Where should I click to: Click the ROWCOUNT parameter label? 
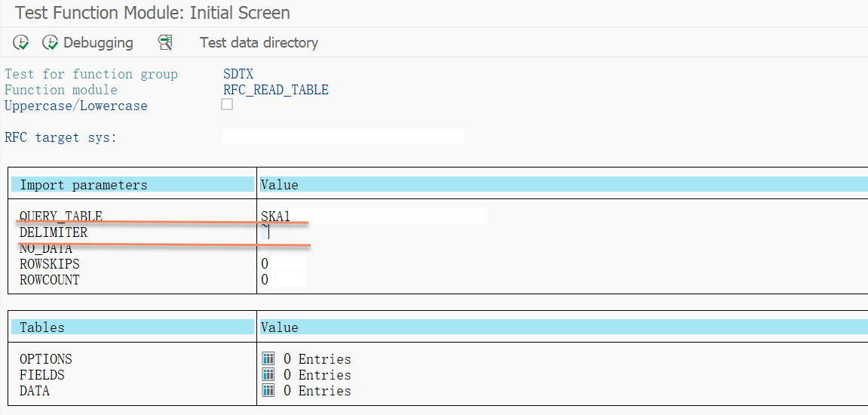pyautogui.click(x=50, y=280)
